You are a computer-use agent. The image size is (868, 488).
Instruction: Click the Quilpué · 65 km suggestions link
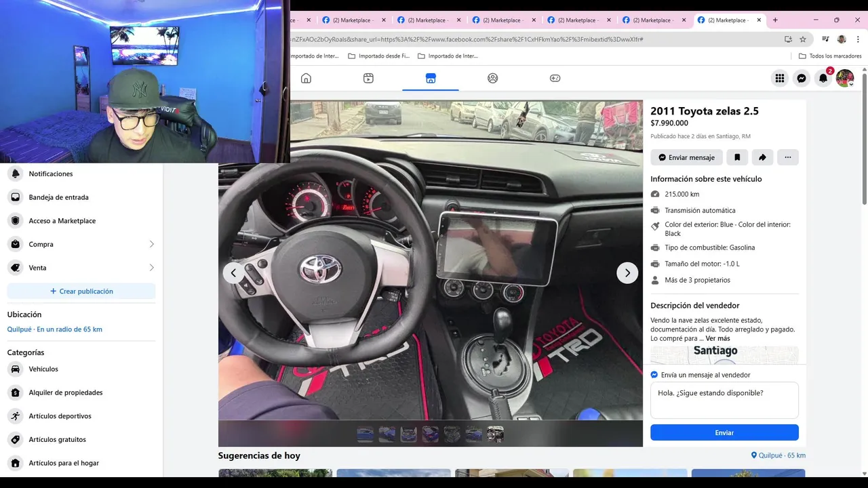point(778,455)
